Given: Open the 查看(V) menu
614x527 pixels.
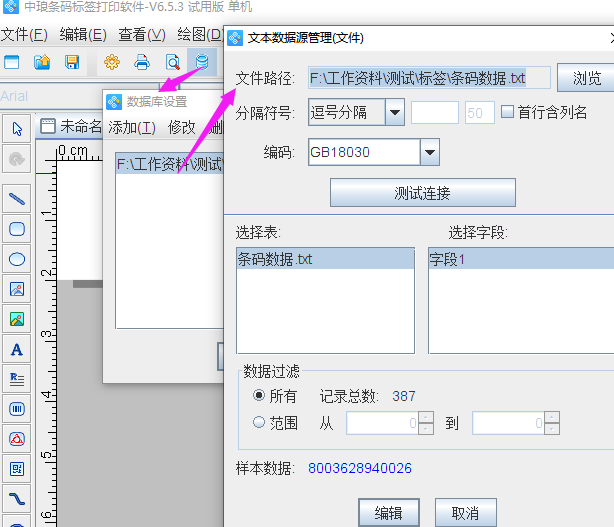Looking at the screenshot, I should pos(142,35).
